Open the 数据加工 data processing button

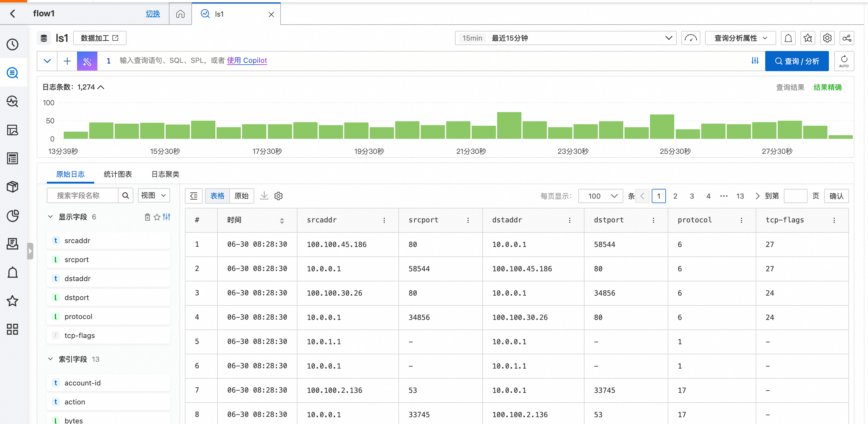(x=100, y=38)
